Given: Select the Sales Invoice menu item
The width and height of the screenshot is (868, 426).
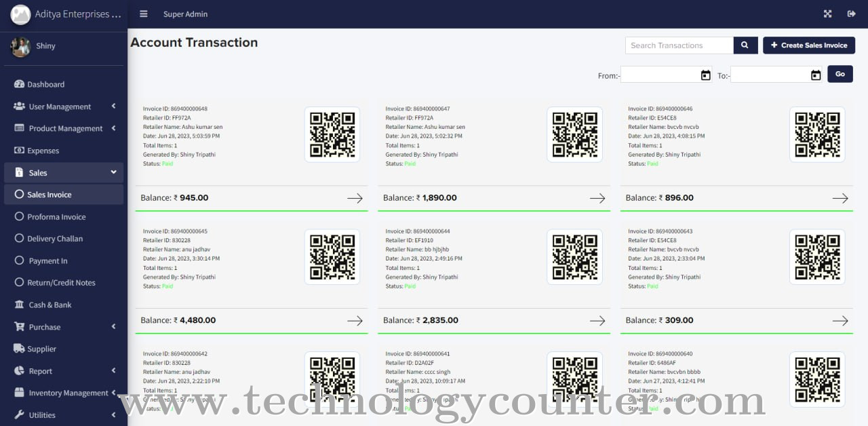Looking at the screenshot, I should coord(64,195).
